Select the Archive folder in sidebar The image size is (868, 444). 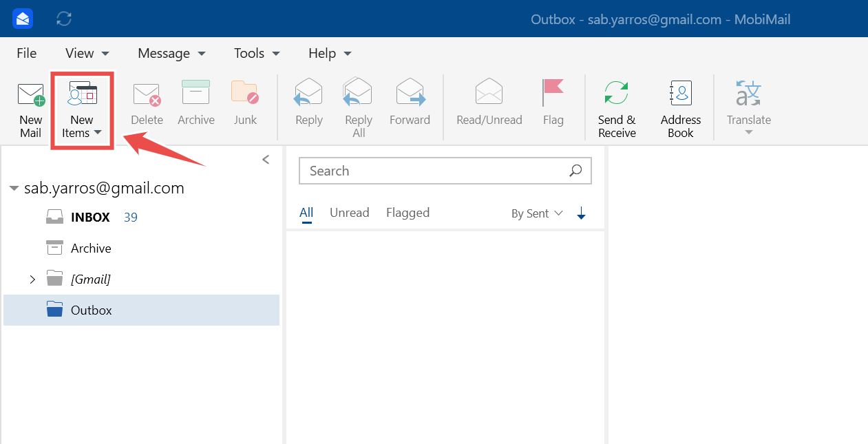[141, 249]
